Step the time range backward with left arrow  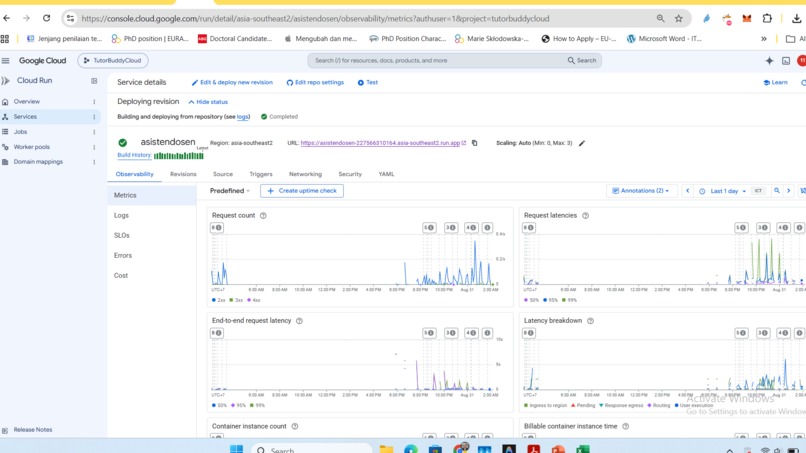pyautogui.click(x=687, y=191)
